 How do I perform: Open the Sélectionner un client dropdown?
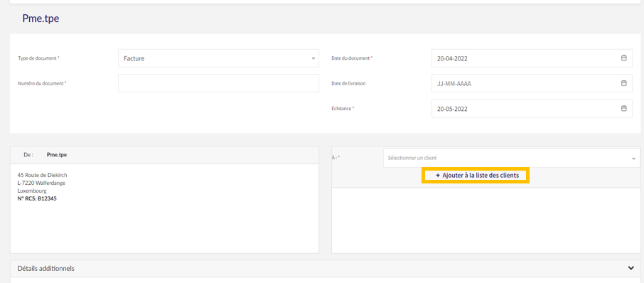[511, 158]
